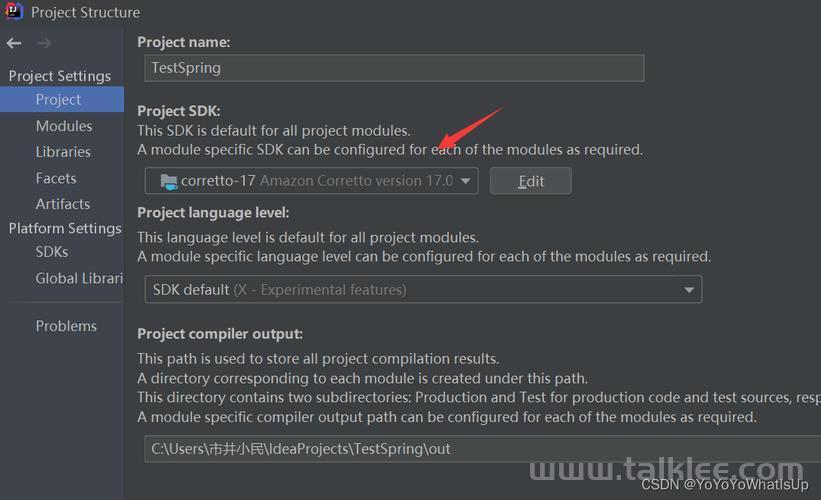Open the Modules settings page
821x500 pixels.
64,126
